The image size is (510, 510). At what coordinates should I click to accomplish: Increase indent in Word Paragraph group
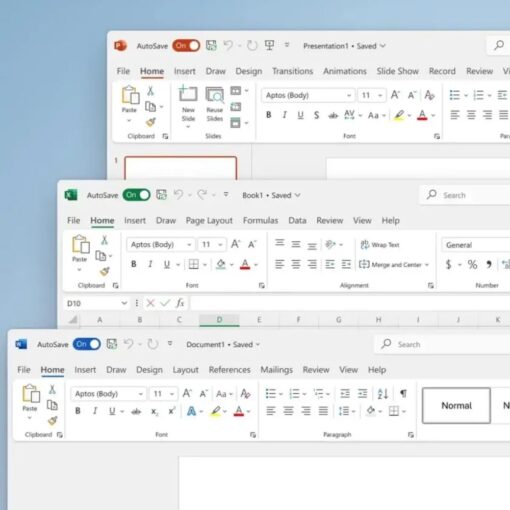(x=362, y=394)
